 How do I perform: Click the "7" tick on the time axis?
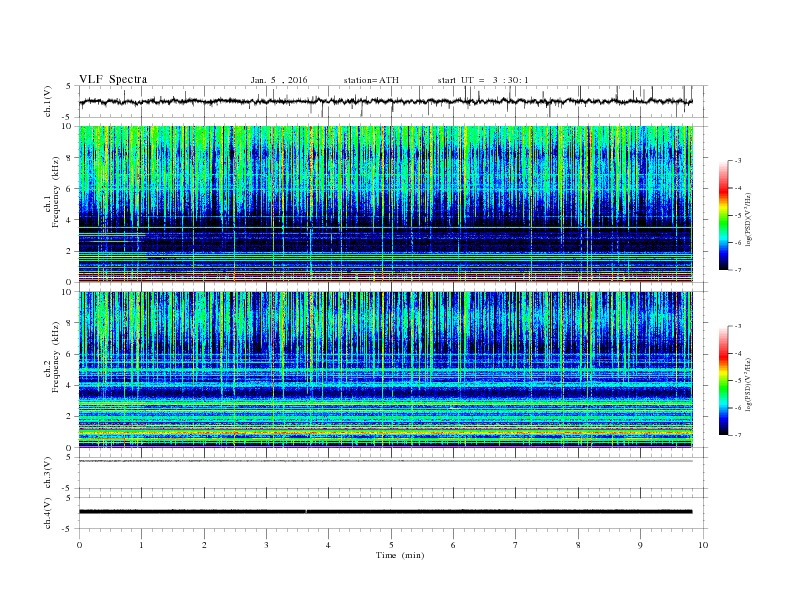click(x=516, y=545)
